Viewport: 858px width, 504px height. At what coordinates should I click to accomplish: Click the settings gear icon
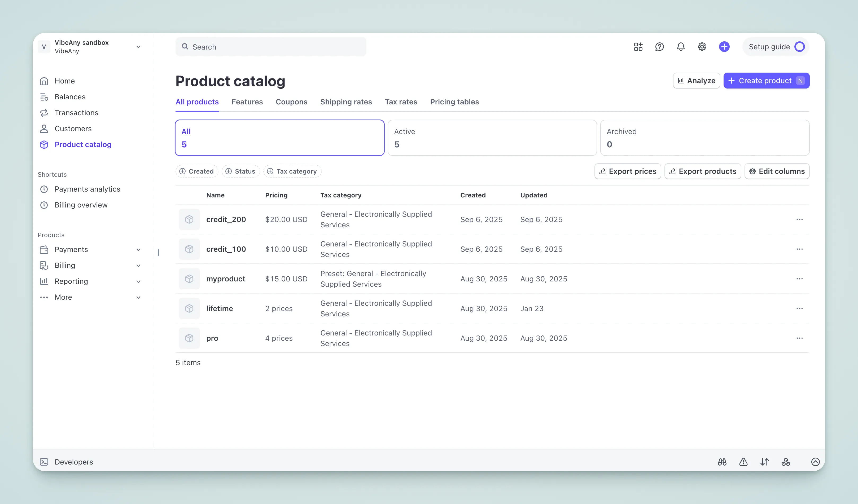point(702,47)
